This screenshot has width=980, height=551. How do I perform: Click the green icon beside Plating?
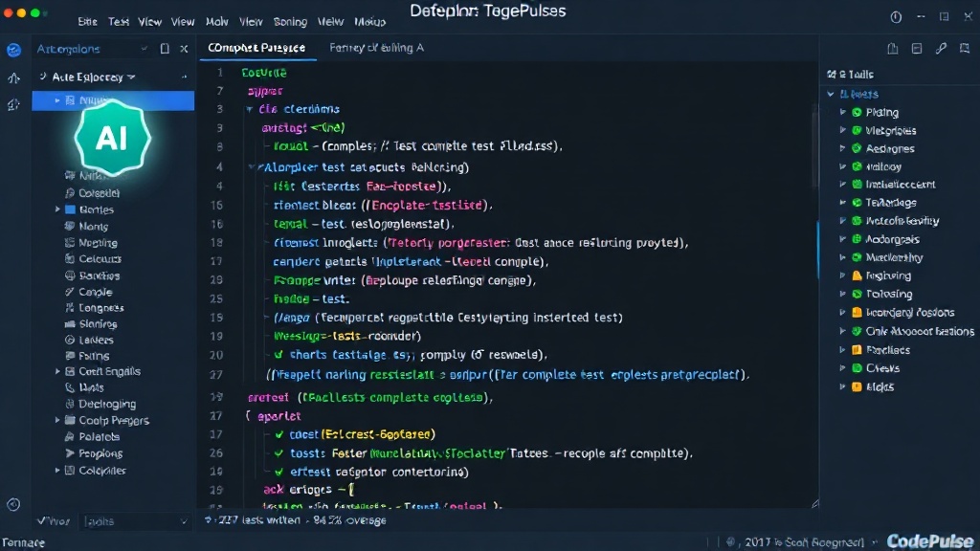(x=857, y=113)
